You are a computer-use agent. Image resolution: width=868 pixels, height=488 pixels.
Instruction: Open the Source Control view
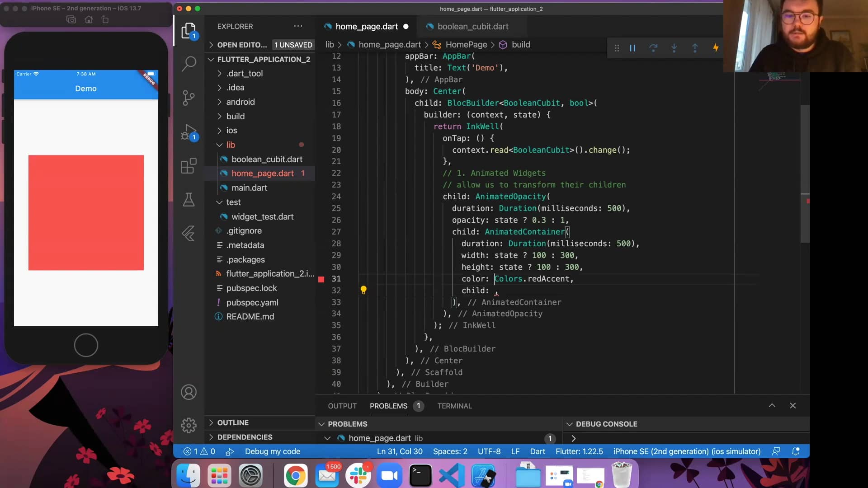[189, 98]
